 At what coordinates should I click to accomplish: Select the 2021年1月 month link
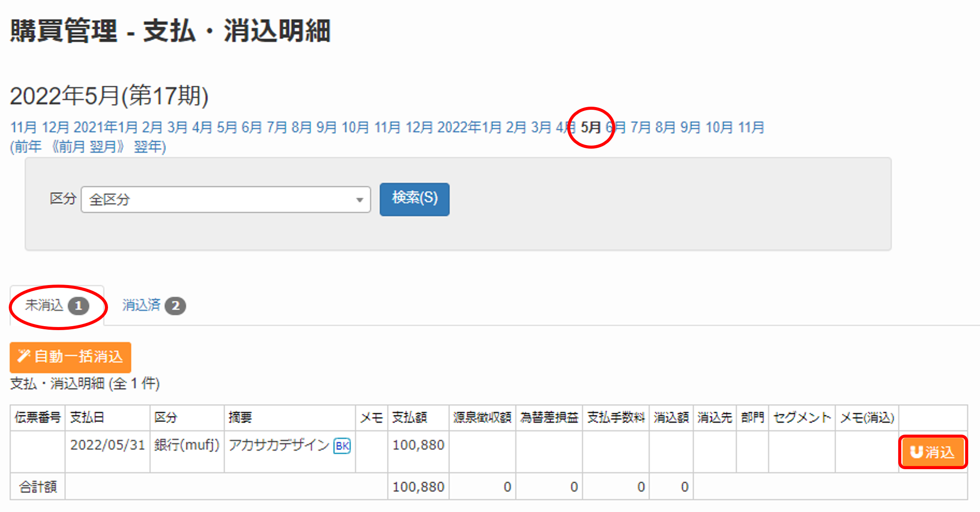(105, 127)
